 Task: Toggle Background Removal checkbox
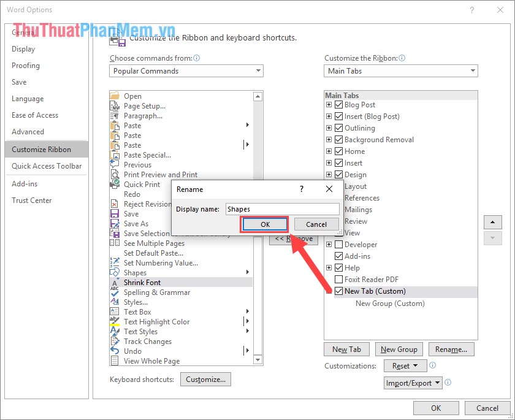pyautogui.click(x=338, y=140)
